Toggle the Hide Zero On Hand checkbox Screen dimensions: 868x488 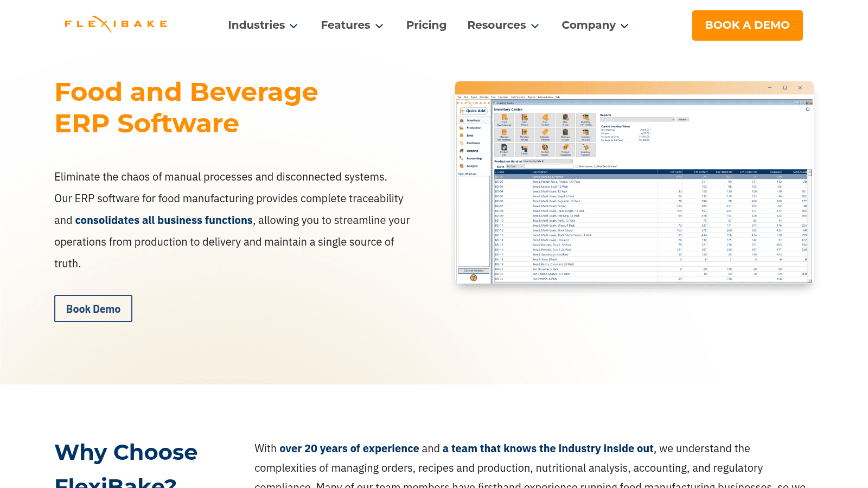[595, 166]
